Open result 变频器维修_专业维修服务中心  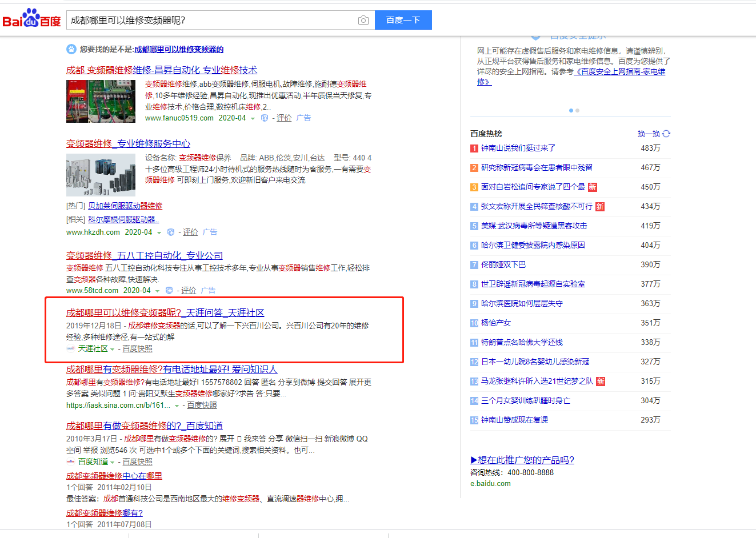(128, 143)
